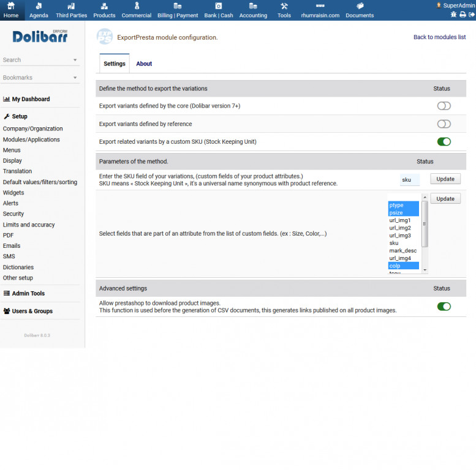Screen dimensions: 476x470
Task: Open the Documents module icon
Action: [x=360, y=6]
